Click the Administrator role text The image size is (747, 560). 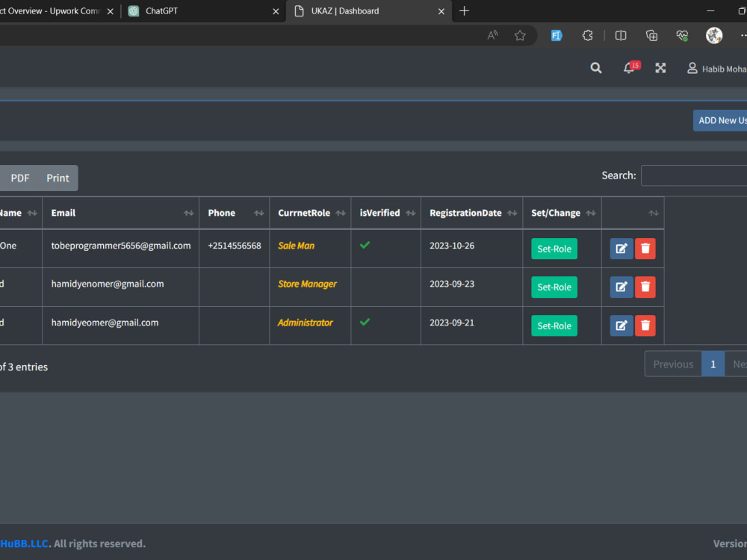(306, 323)
